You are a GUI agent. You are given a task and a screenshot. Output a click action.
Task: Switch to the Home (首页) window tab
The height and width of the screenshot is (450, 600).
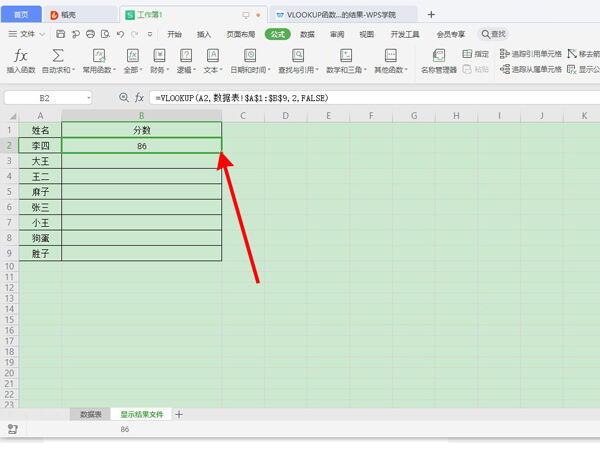[x=21, y=15]
